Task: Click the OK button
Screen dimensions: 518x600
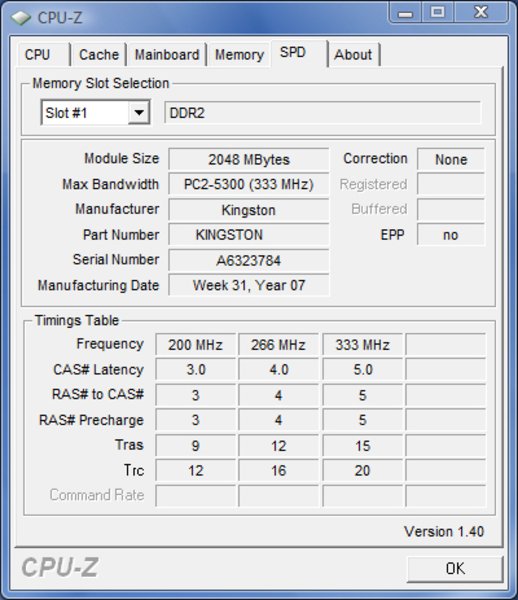Action: point(455,569)
